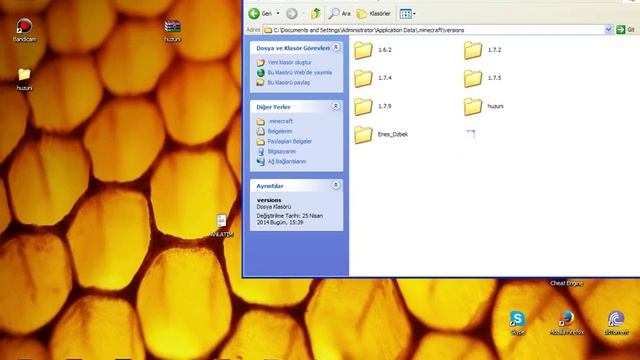Select the Mozilla Firefox desktop shortcut
The width and height of the screenshot is (640, 360).
pyautogui.click(x=567, y=323)
